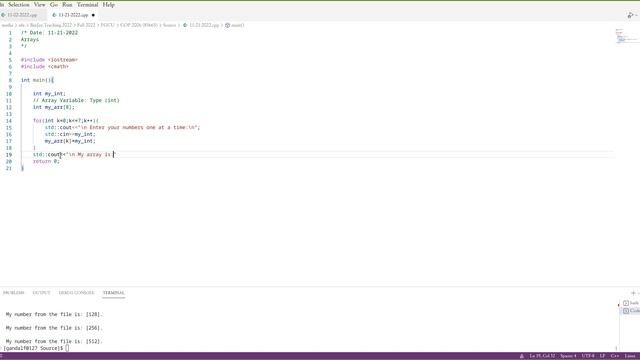This screenshot has width=640, height=360.
Task: Click 11-21-2022.cpp file in breadcrumb path
Action: click(x=204, y=25)
